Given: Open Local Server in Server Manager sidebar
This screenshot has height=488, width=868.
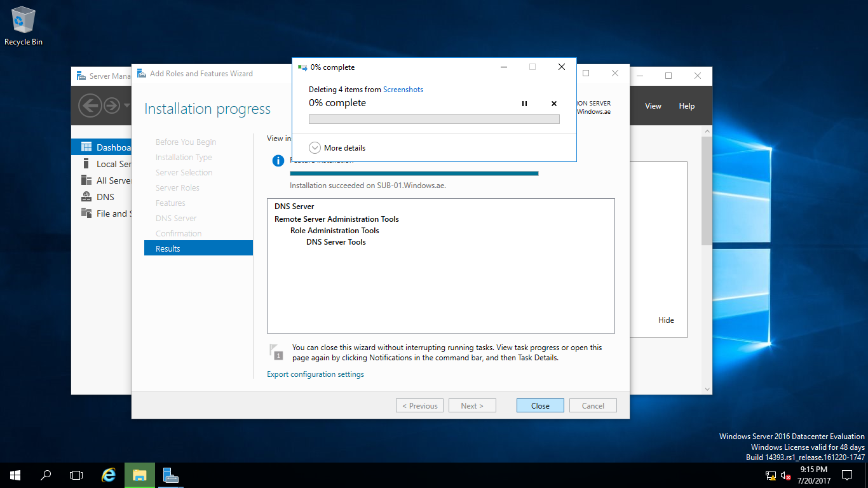Looking at the screenshot, I should pyautogui.click(x=102, y=164).
